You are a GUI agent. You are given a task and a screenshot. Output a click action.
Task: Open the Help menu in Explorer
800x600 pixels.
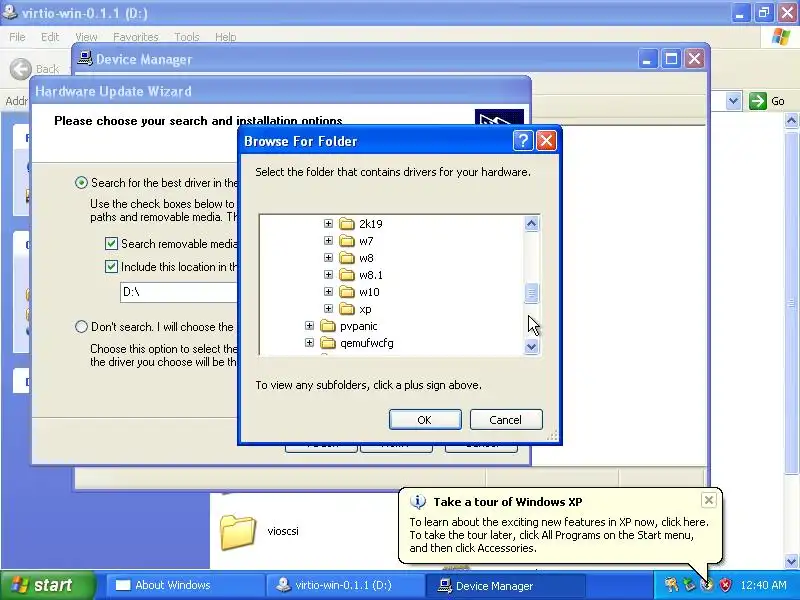click(x=226, y=37)
